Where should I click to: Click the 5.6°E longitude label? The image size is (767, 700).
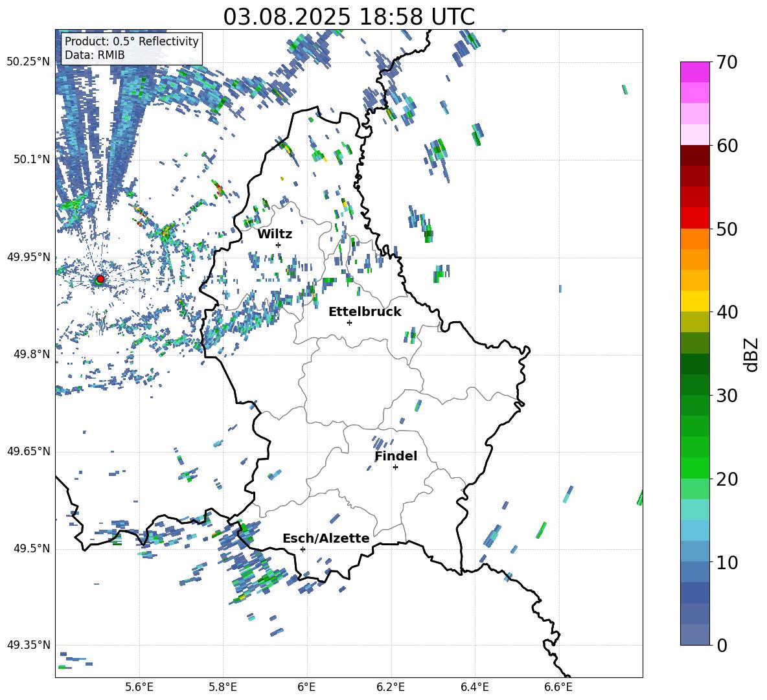pos(139,687)
